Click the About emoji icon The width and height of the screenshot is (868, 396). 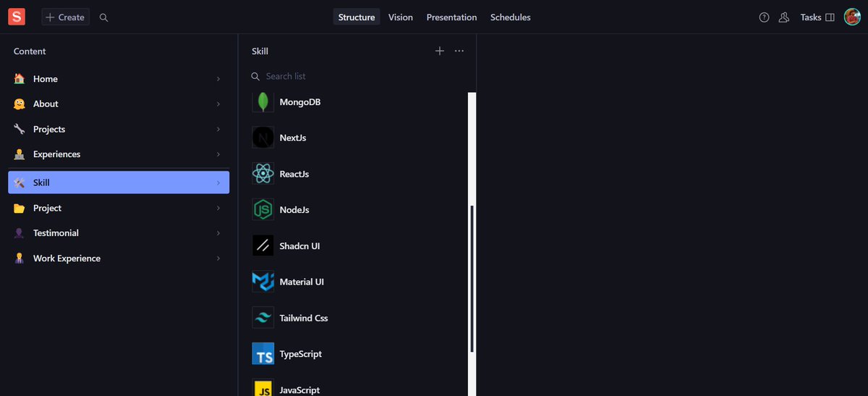point(20,104)
